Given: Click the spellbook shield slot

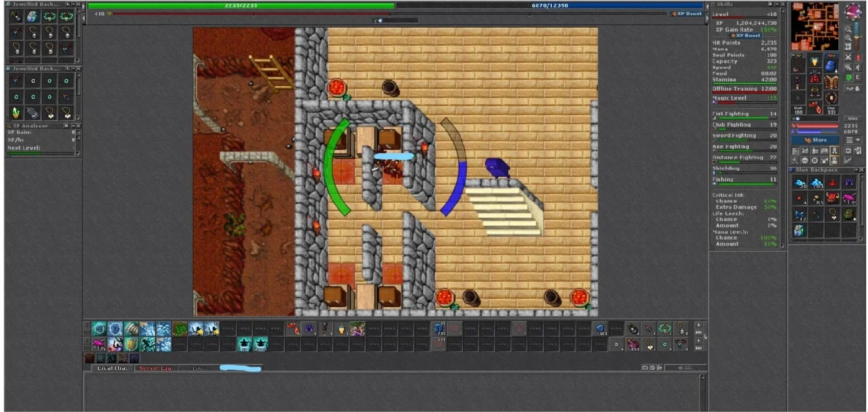Looking at the screenshot, I should (831, 81).
